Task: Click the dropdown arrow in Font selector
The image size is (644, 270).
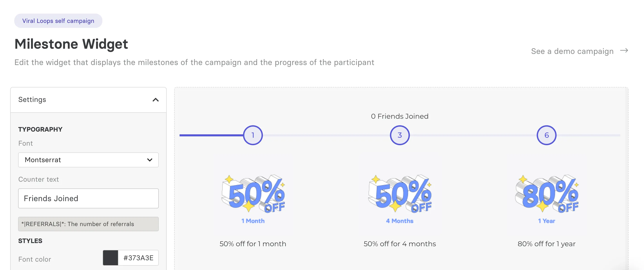Action: coord(149,160)
